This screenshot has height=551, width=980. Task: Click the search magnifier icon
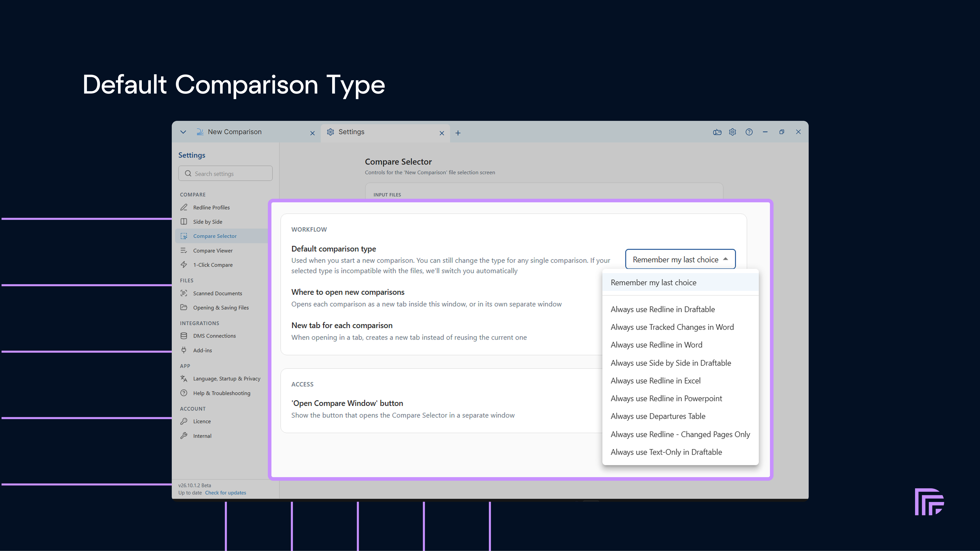click(x=188, y=173)
